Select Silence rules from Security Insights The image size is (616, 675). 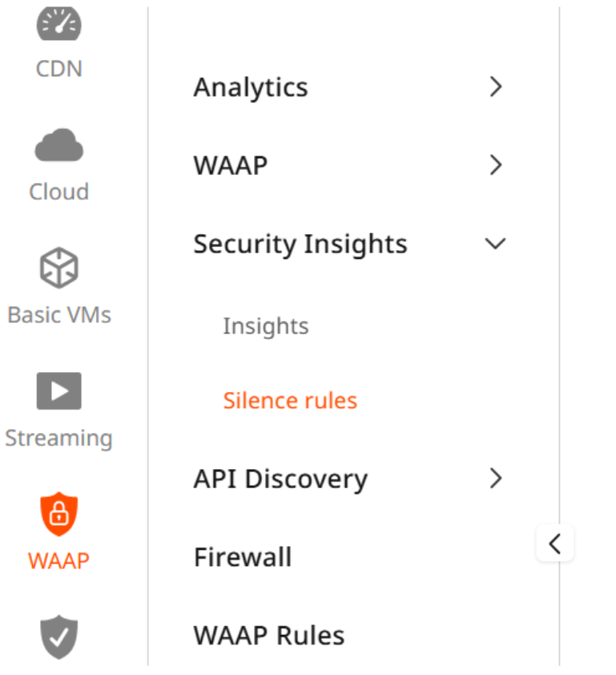pos(290,400)
